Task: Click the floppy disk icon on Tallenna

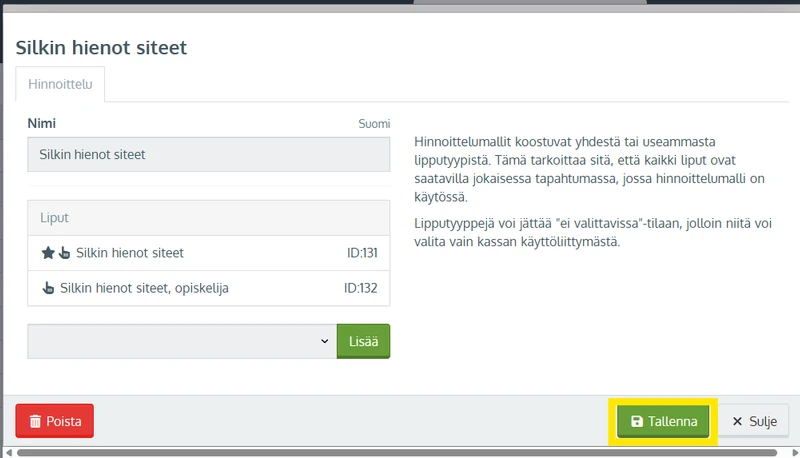Action: point(637,421)
